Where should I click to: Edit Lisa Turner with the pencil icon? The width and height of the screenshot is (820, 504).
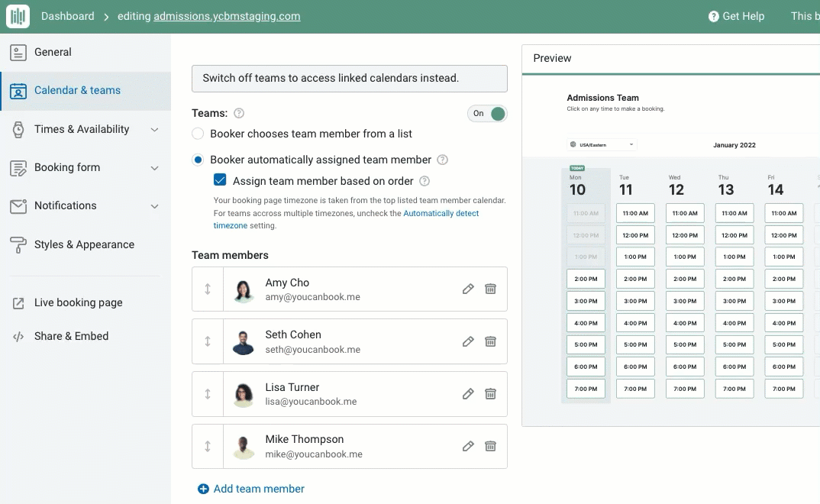click(468, 394)
